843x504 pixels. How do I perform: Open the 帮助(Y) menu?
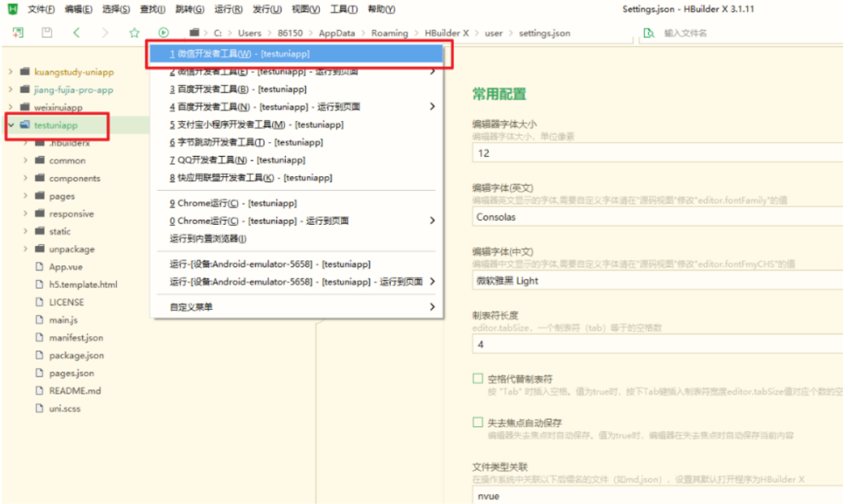pyautogui.click(x=381, y=9)
